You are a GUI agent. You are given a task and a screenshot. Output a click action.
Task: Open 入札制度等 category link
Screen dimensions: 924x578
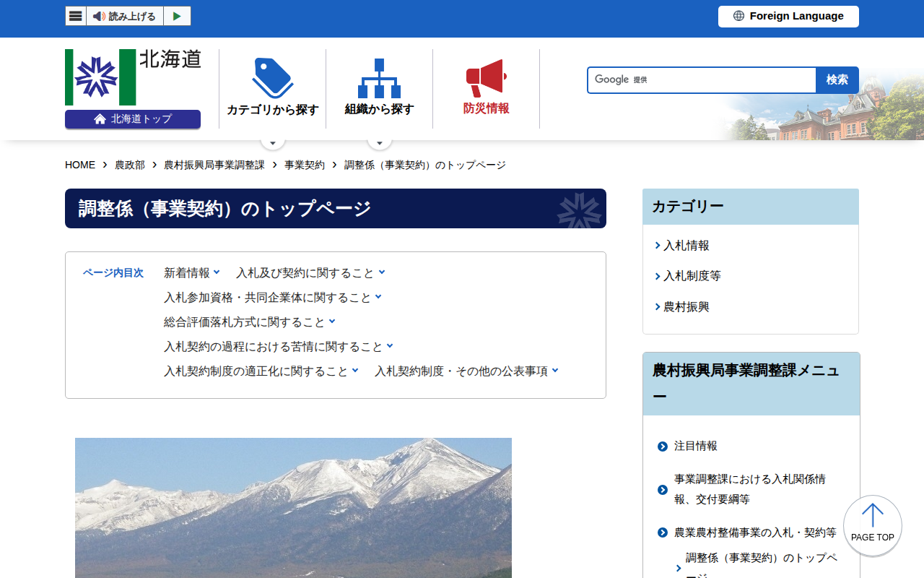pyautogui.click(x=692, y=276)
